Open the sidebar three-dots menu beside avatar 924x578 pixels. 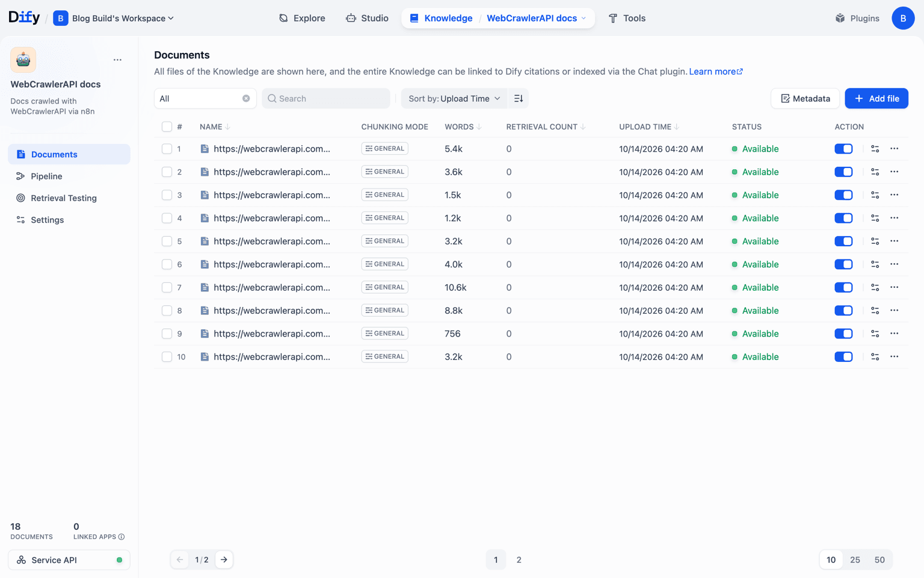(x=117, y=60)
